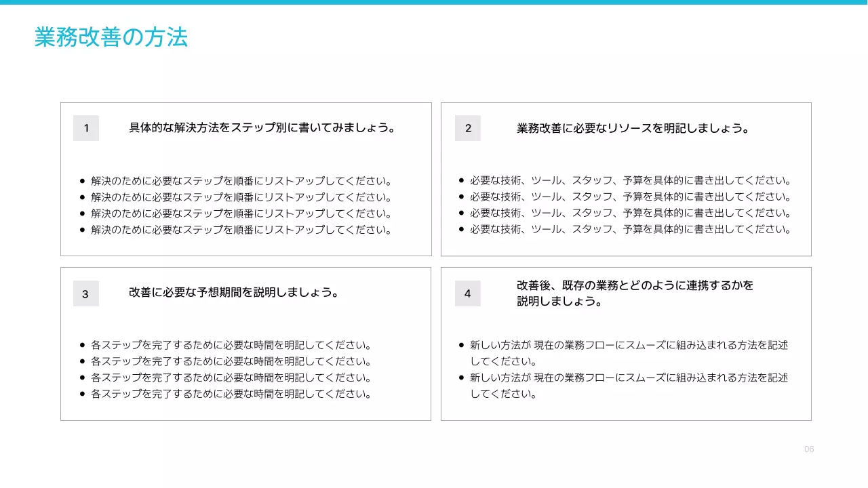Select the numbered badge "1" on the top-left card
Viewport: 868px width, 488px height.
85,127
